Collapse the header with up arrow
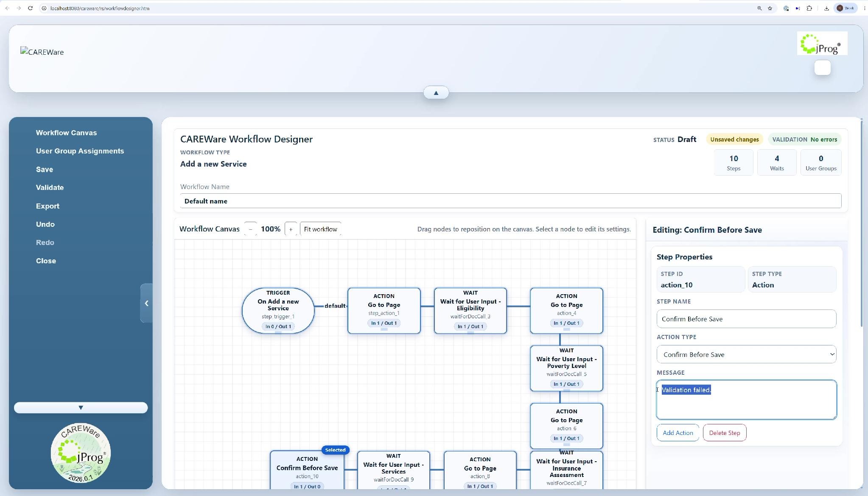The width and height of the screenshot is (868, 496). pos(436,93)
